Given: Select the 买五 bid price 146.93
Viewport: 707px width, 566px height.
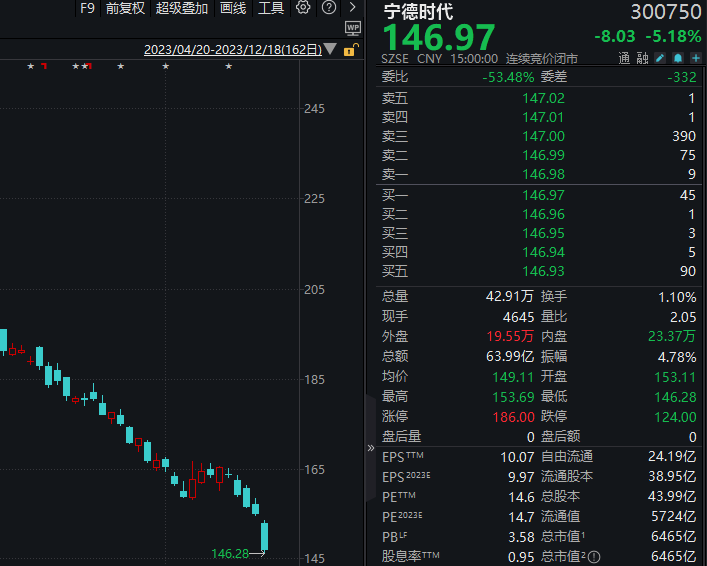Looking at the screenshot, I should (543, 271).
